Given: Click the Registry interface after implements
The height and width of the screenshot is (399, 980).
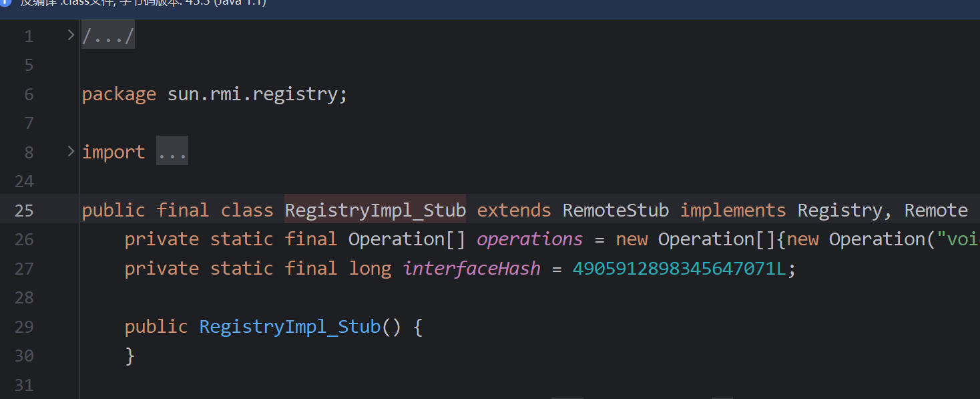Looking at the screenshot, I should (x=839, y=210).
